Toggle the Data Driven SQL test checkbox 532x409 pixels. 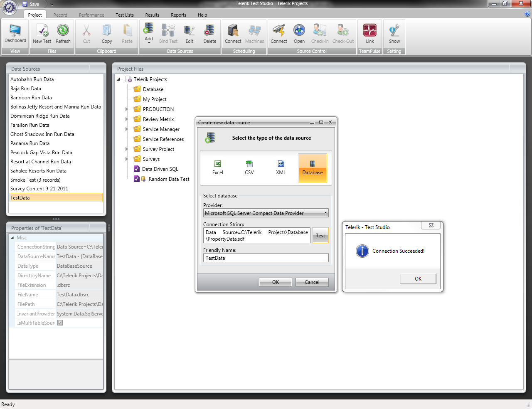pos(137,169)
